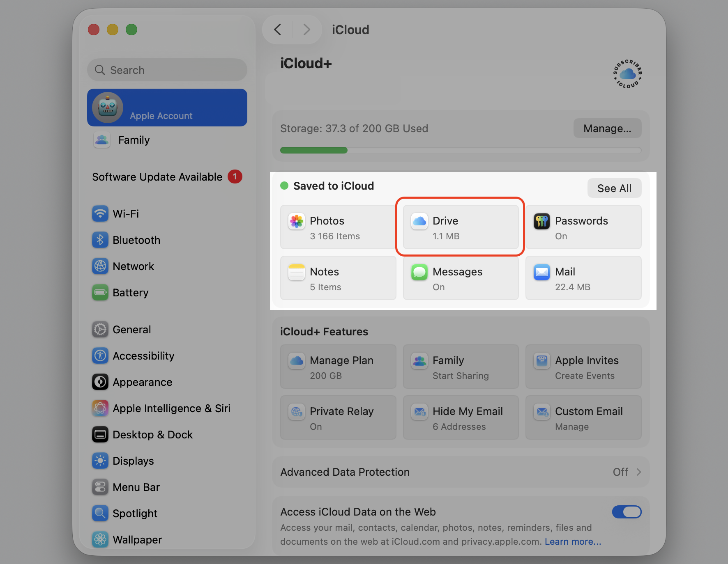Image resolution: width=728 pixels, height=564 pixels.
Task: Click the '5 Items' Notes text
Action: (325, 287)
